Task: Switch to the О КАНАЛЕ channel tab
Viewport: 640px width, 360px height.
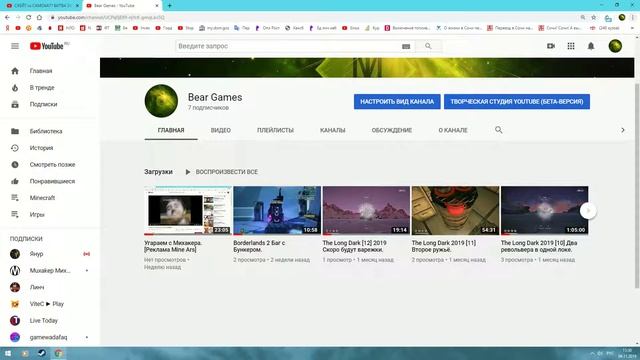Action: 453,130
